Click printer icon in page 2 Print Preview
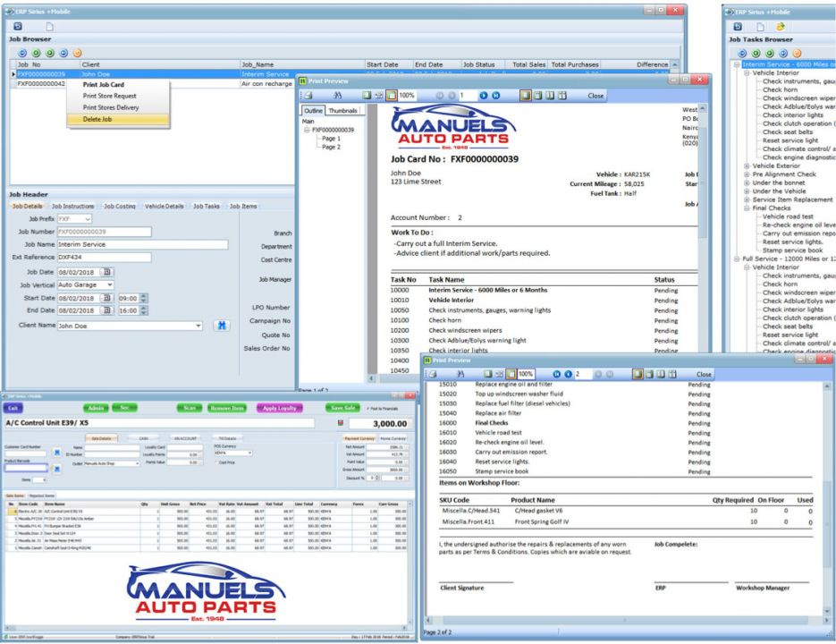 coord(433,374)
